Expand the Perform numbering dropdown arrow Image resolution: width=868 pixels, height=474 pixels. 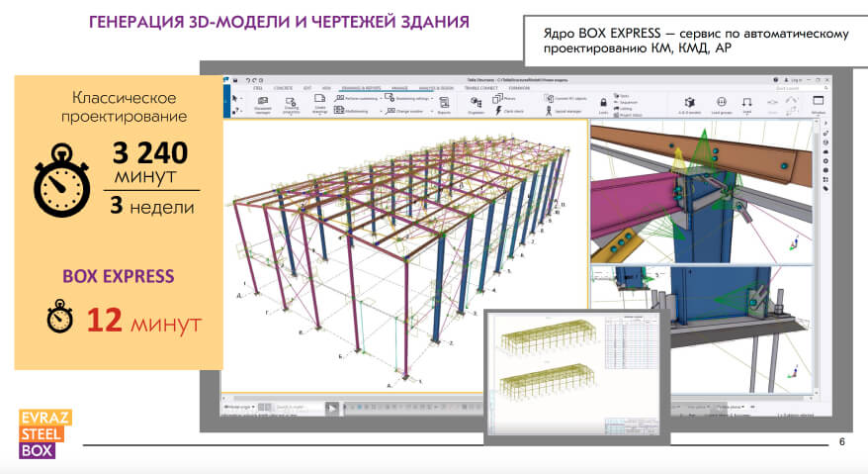coord(381,98)
